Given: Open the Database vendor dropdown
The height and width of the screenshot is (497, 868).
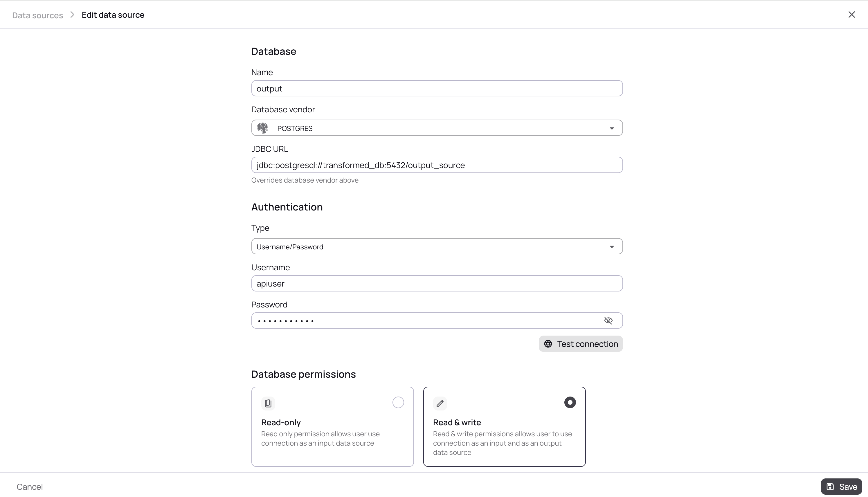Looking at the screenshot, I should pyautogui.click(x=612, y=128).
